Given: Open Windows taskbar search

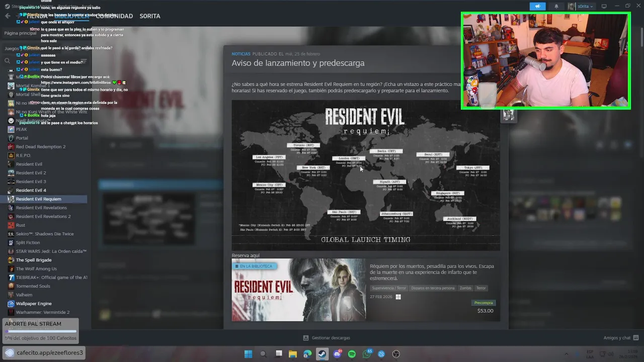Looking at the screenshot, I should [x=263, y=354].
